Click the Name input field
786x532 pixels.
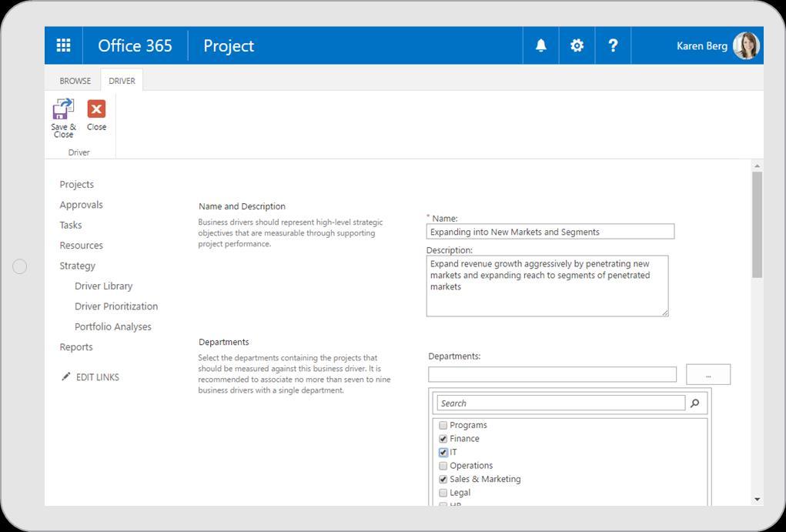point(550,232)
